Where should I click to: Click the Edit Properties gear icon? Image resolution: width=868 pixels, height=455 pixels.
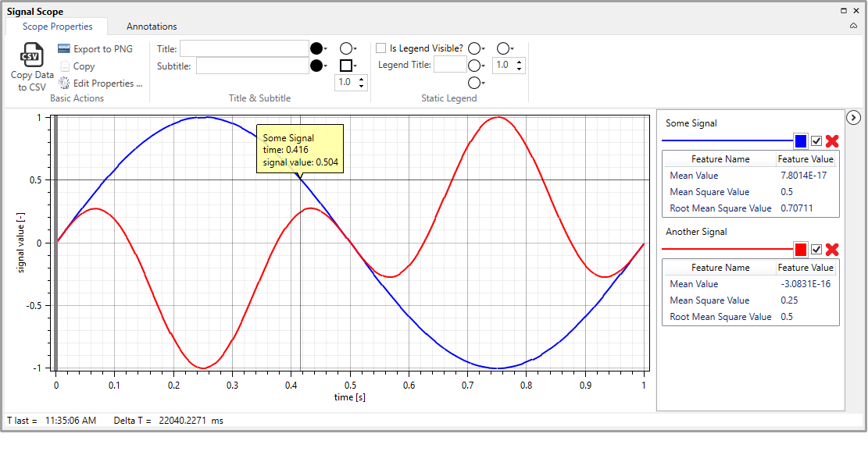[x=64, y=84]
